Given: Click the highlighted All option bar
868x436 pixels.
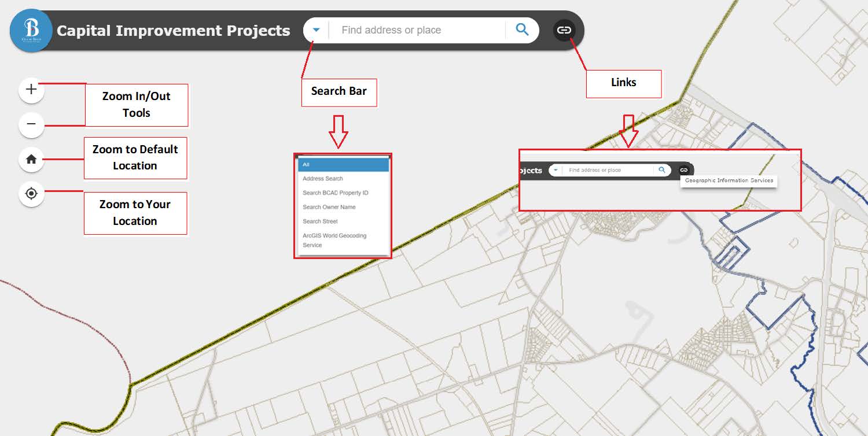Looking at the screenshot, I should [343, 164].
